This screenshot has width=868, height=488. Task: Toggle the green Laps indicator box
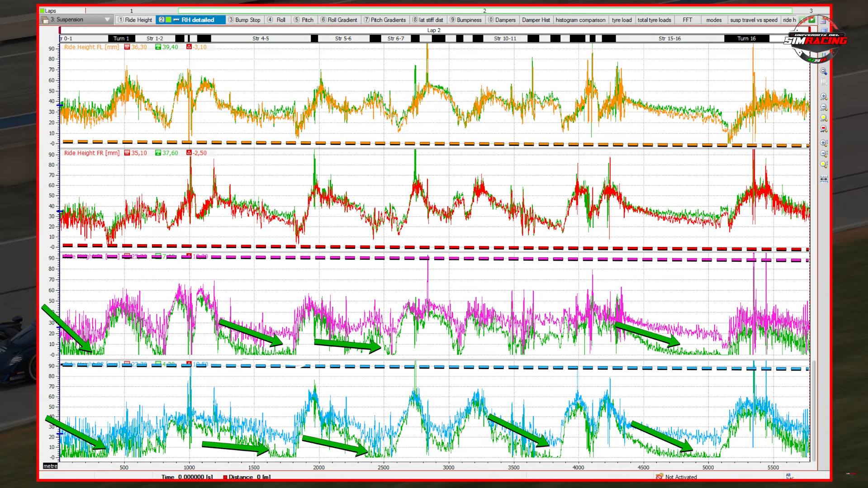pos(42,11)
